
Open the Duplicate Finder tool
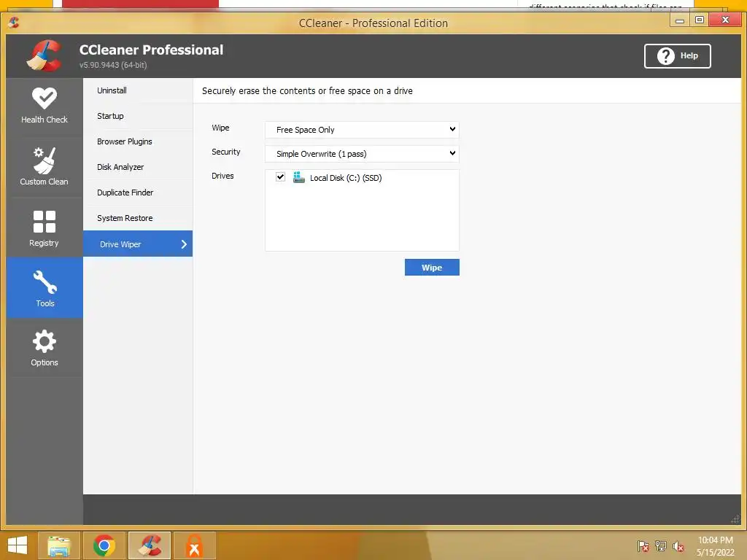point(138,192)
